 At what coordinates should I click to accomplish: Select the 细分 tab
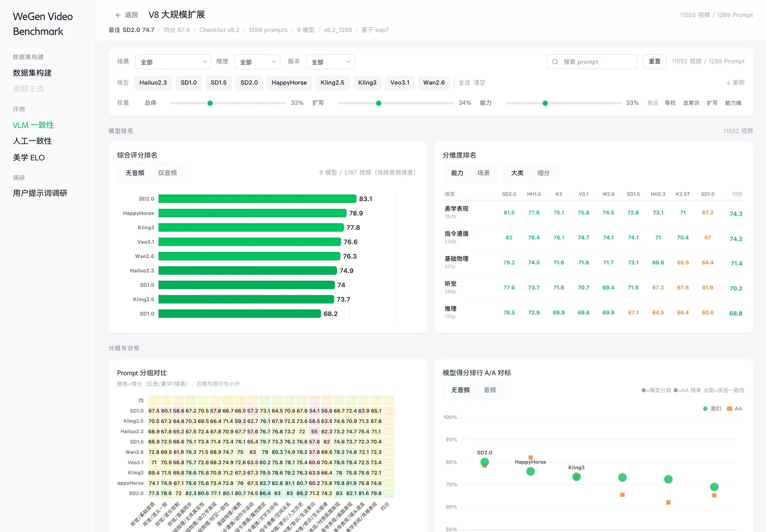point(543,173)
